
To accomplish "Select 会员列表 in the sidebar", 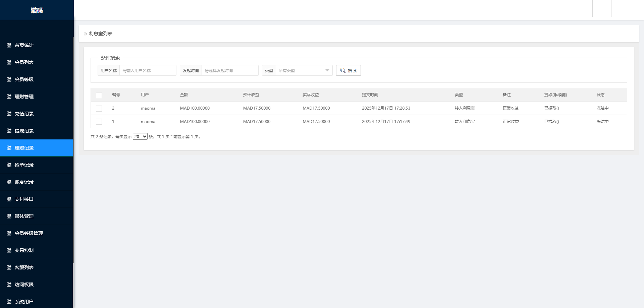I will pos(23,62).
